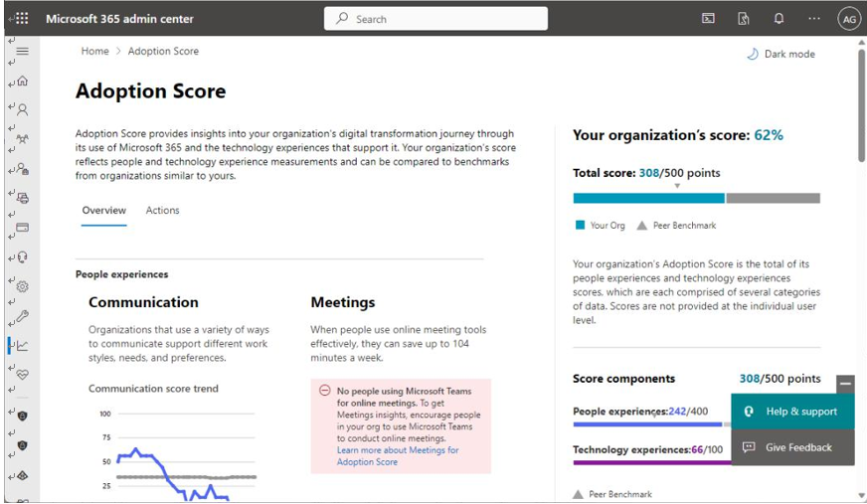
Task: Open the notifications bell
Action: (779, 18)
